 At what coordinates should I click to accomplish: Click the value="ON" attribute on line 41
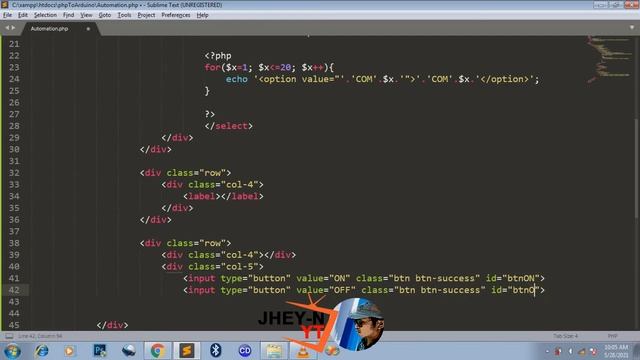(323, 278)
